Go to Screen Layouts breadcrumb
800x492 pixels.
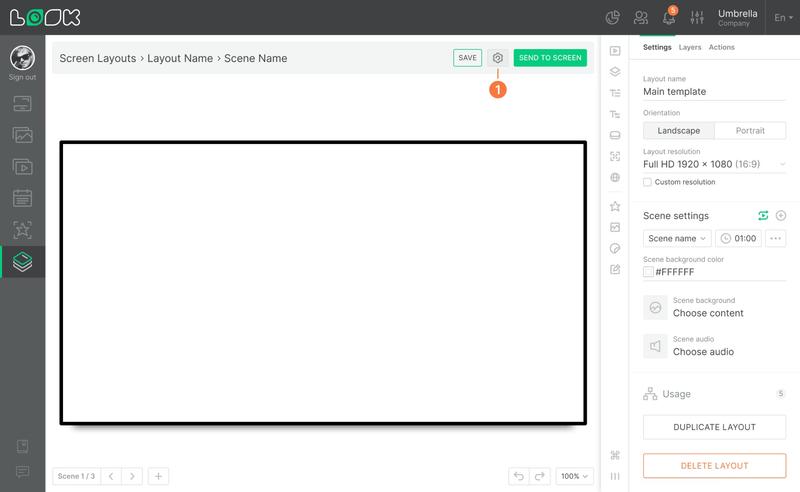97,58
